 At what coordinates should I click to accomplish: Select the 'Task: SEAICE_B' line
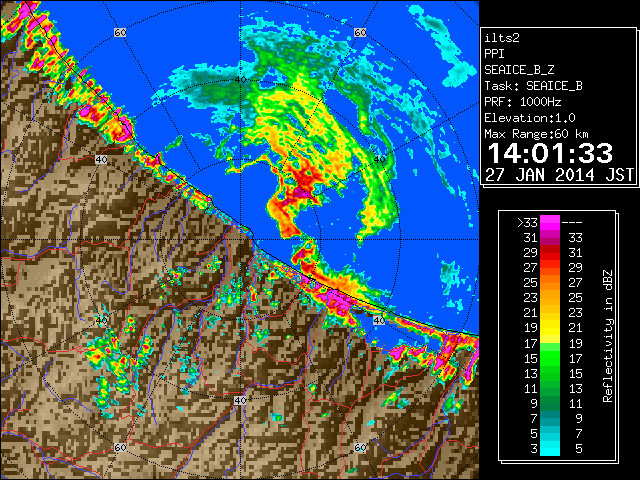(533, 86)
